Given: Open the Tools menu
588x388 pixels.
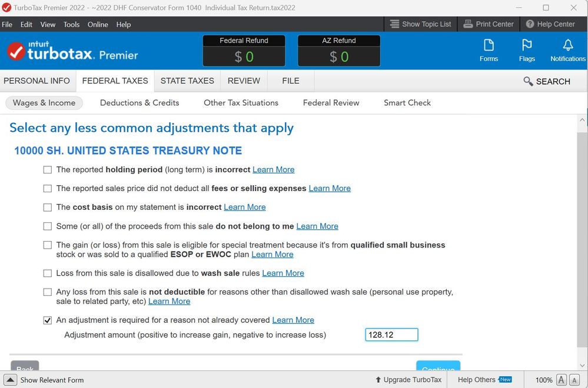Looking at the screenshot, I should point(72,24).
